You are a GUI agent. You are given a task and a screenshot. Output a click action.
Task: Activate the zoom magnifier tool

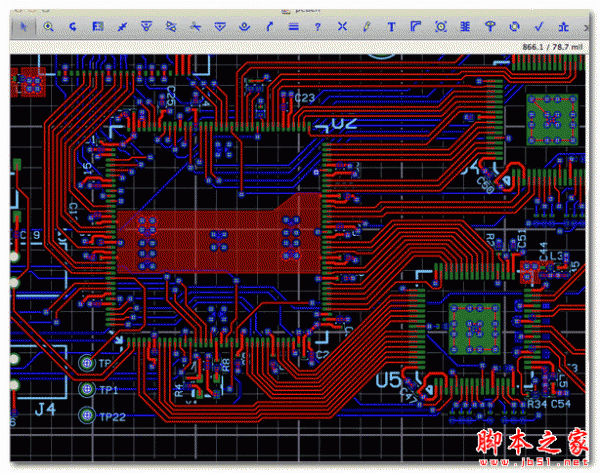pos(48,27)
